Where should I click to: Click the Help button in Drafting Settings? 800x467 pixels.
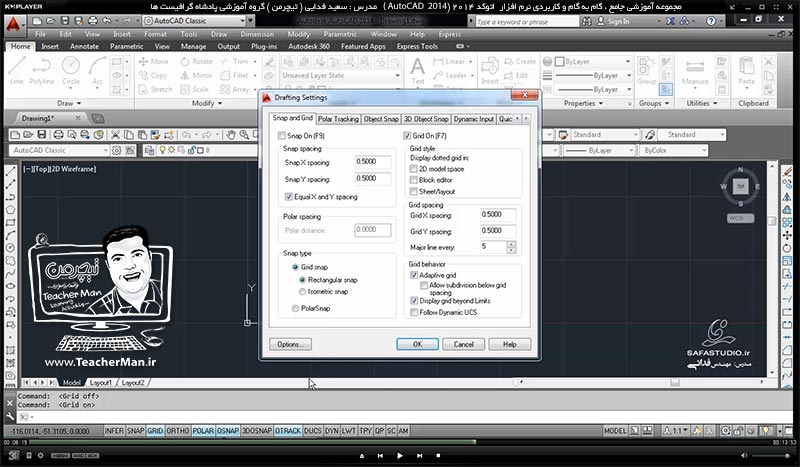[509, 345]
